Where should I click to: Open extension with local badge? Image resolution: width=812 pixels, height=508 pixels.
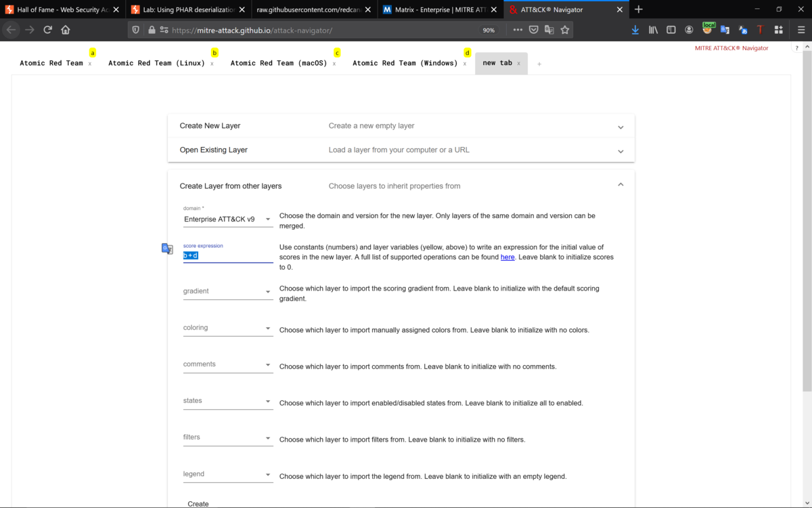(x=708, y=28)
